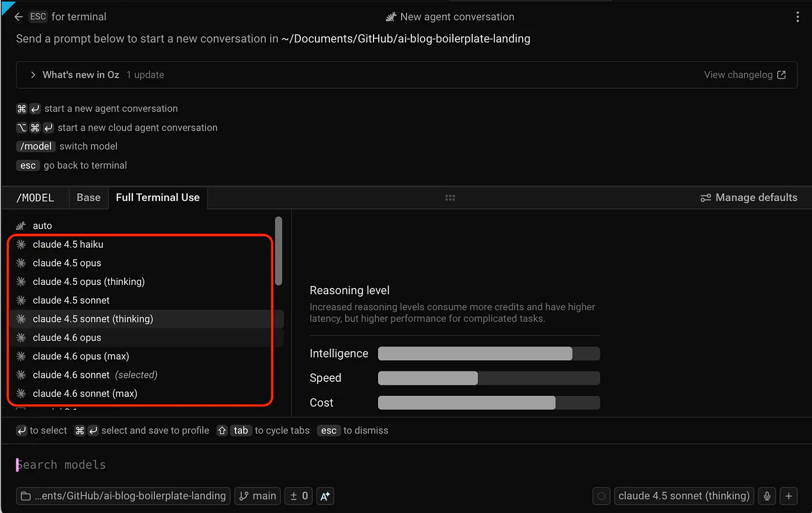
Task: Click the circle icon beside model selector
Action: point(601,496)
